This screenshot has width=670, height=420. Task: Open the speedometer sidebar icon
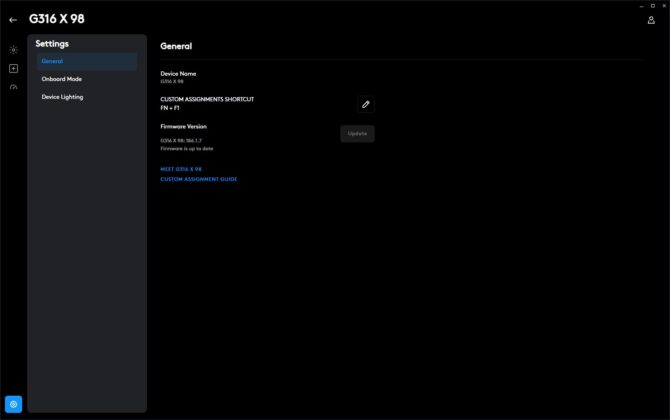(x=14, y=87)
